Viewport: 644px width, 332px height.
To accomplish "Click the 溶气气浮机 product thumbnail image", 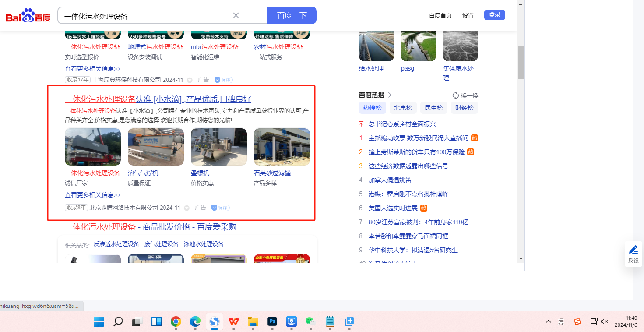I will click(x=155, y=147).
